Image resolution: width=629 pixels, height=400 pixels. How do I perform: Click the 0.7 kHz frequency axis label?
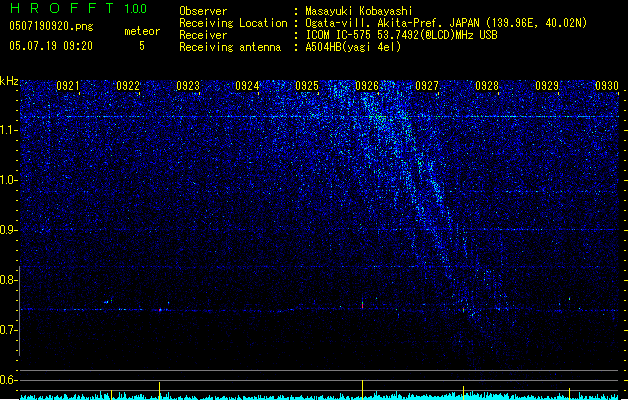coord(8,330)
